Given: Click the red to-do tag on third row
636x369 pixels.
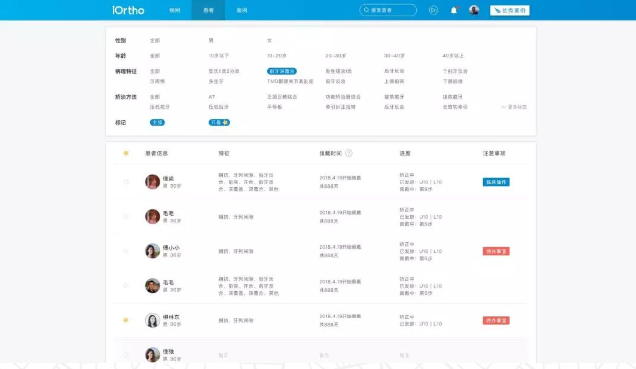Looking at the screenshot, I should [496, 251].
